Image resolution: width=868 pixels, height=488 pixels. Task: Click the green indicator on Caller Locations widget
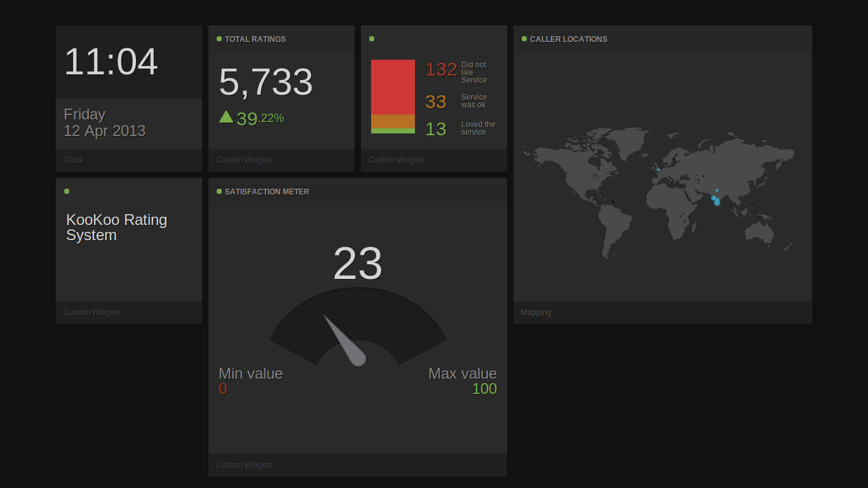(x=524, y=38)
